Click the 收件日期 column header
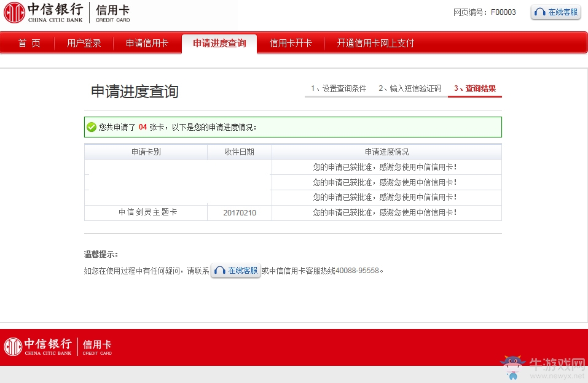This screenshot has width=588, height=383. point(240,152)
